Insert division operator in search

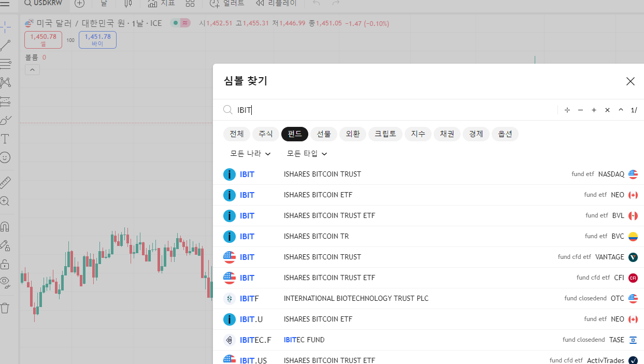tap(567, 110)
